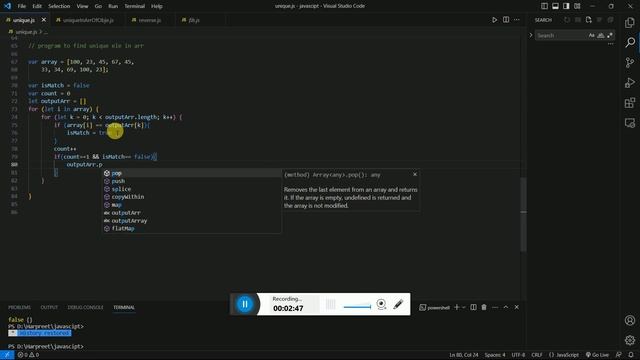The width and height of the screenshot is (640, 360).
Task: Open the Source Control view
Action: pos(630,62)
